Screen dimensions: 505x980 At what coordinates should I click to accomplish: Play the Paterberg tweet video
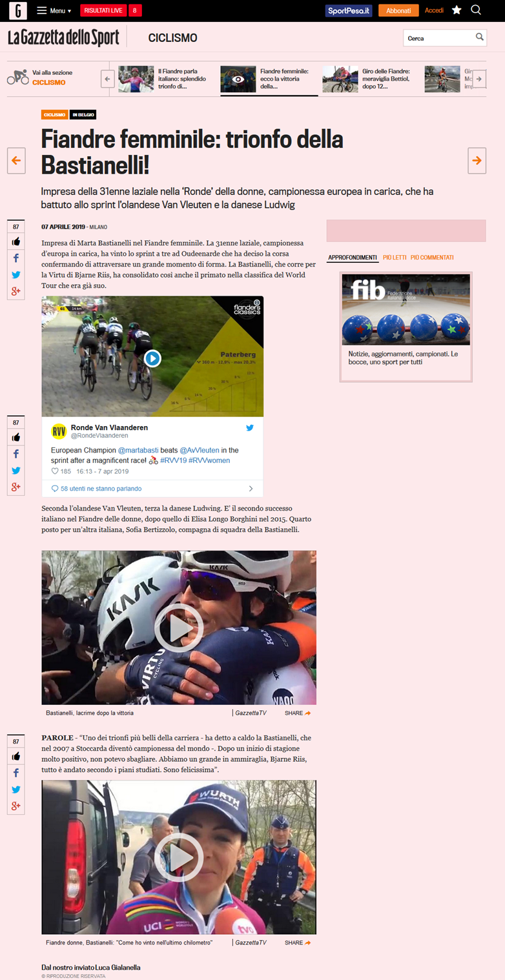click(x=152, y=358)
